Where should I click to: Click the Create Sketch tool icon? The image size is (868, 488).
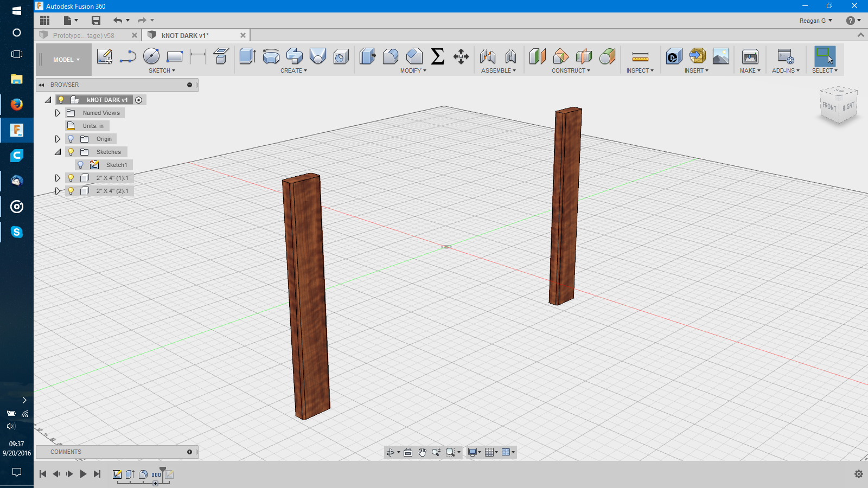(x=104, y=56)
